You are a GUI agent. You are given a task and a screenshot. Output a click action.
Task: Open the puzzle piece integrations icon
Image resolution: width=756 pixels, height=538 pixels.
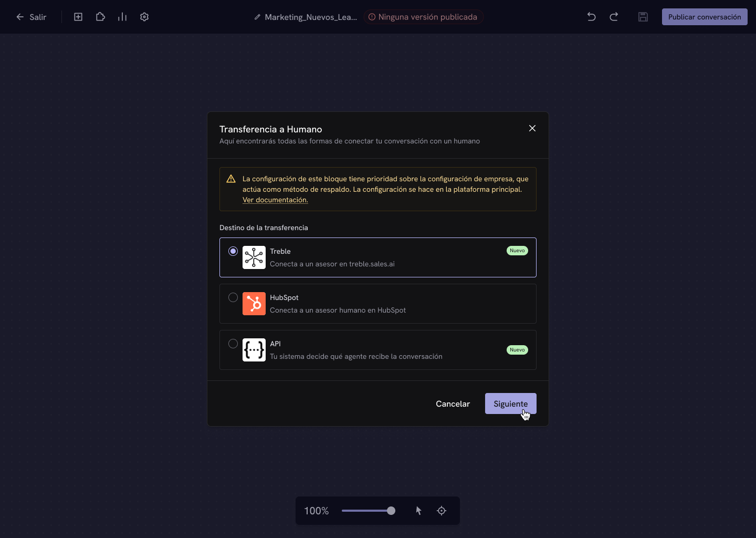[100, 17]
